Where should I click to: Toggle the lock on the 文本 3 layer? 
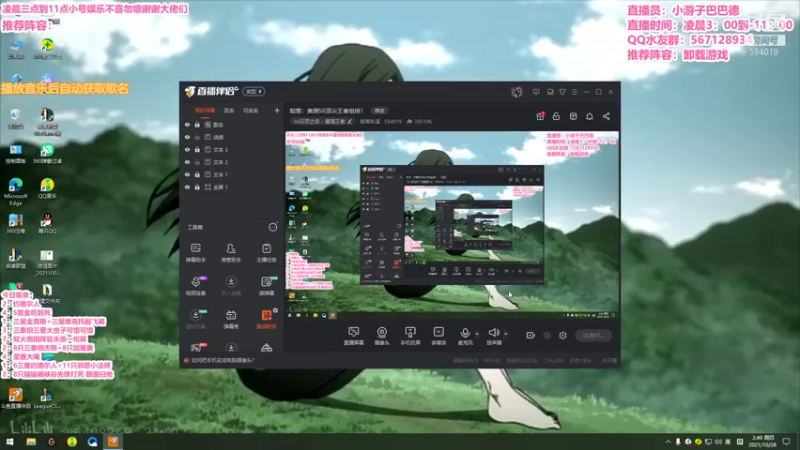click(x=197, y=149)
